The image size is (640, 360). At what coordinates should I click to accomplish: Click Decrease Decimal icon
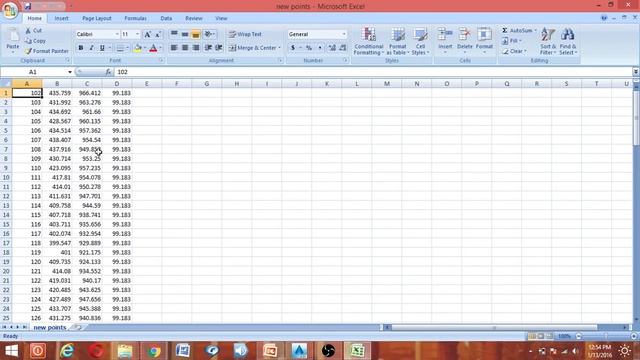click(x=343, y=48)
